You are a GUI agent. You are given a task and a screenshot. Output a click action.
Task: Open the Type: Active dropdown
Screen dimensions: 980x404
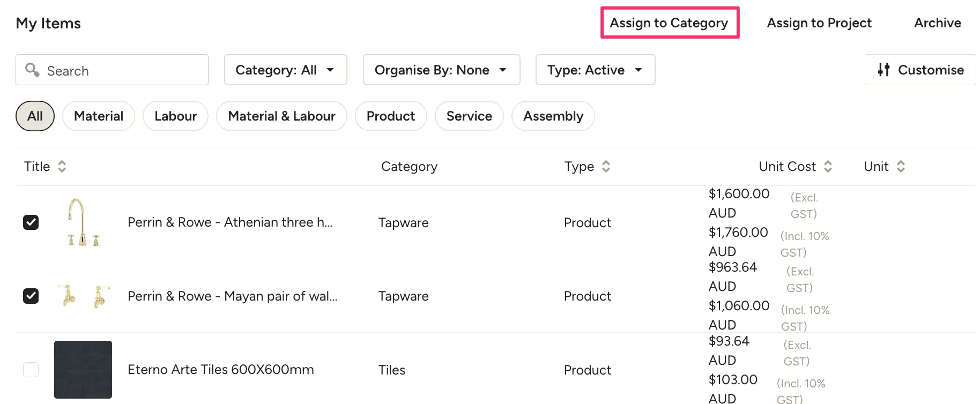click(596, 70)
